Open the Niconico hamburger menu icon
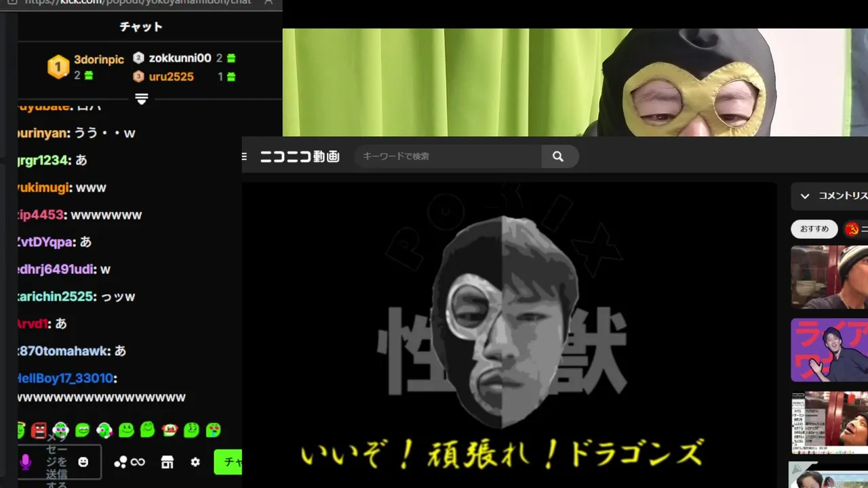This screenshot has height=488, width=868. coord(245,157)
